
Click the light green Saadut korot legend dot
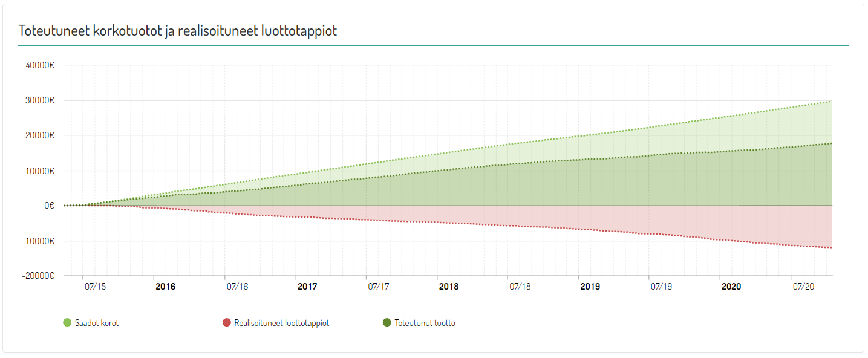pyautogui.click(x=67, y=323)
